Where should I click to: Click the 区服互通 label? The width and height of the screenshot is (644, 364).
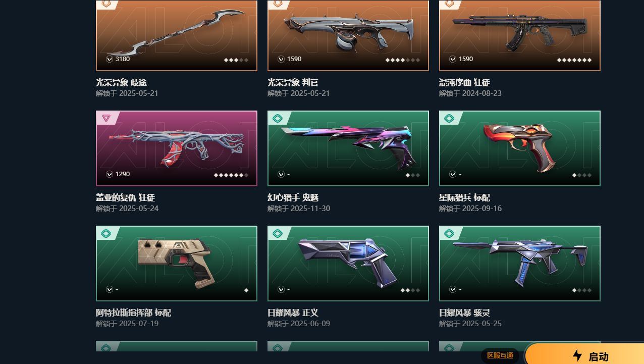pyautogui.click(x=500, y=355)
